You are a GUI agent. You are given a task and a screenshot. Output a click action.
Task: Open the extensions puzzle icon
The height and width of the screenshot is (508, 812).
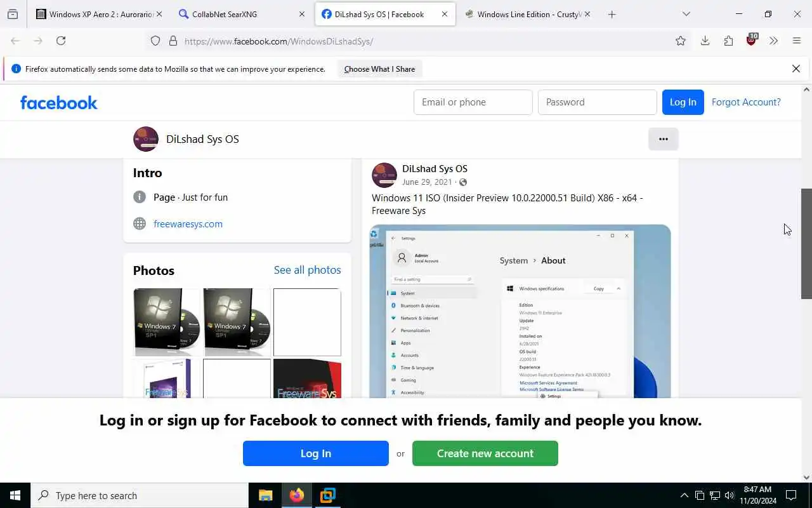(x=728, y=41)
